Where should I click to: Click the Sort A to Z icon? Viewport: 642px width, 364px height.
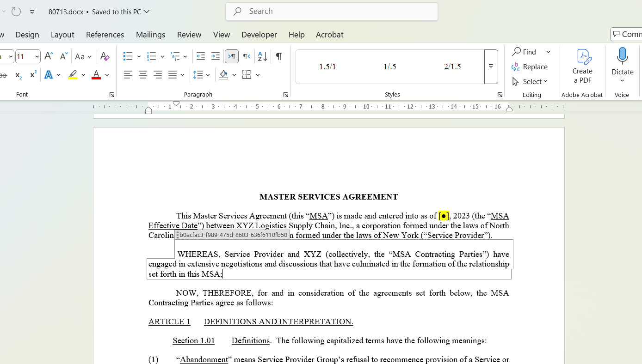262,56
